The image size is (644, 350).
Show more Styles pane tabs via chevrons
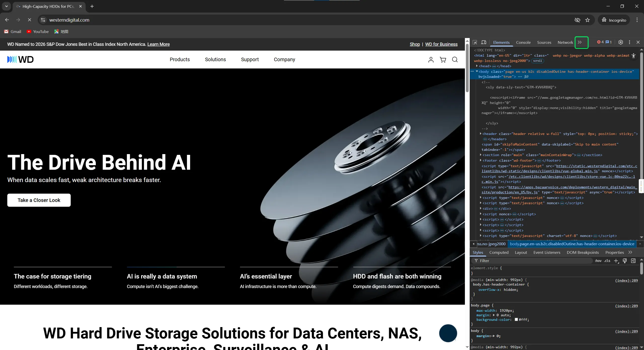click(630, 252)
